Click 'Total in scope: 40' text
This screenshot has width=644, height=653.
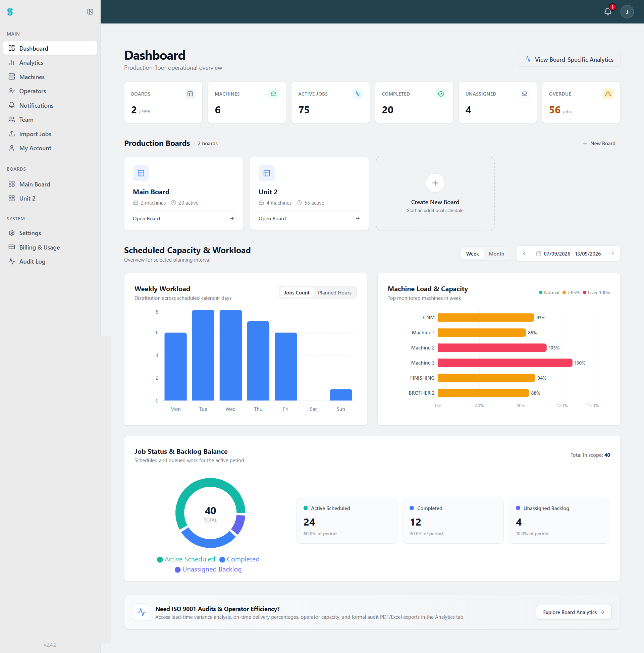click(x=590, y=455)
